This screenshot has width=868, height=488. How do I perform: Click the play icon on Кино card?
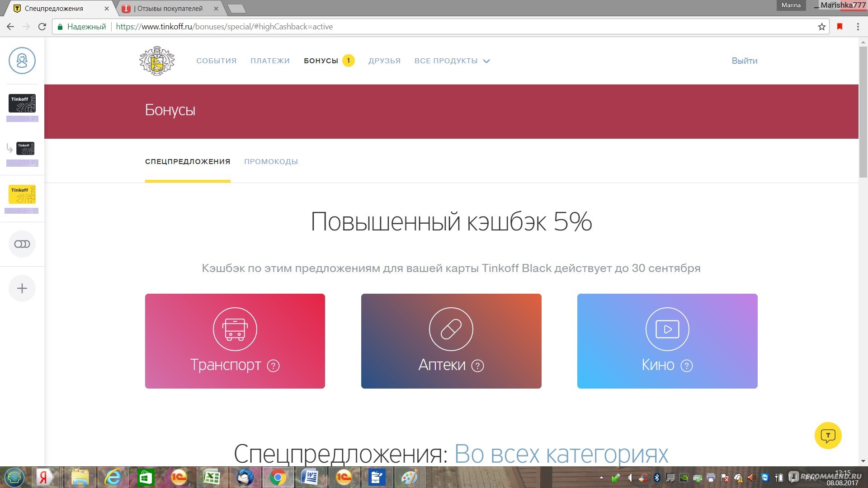(x=667, y=329)
